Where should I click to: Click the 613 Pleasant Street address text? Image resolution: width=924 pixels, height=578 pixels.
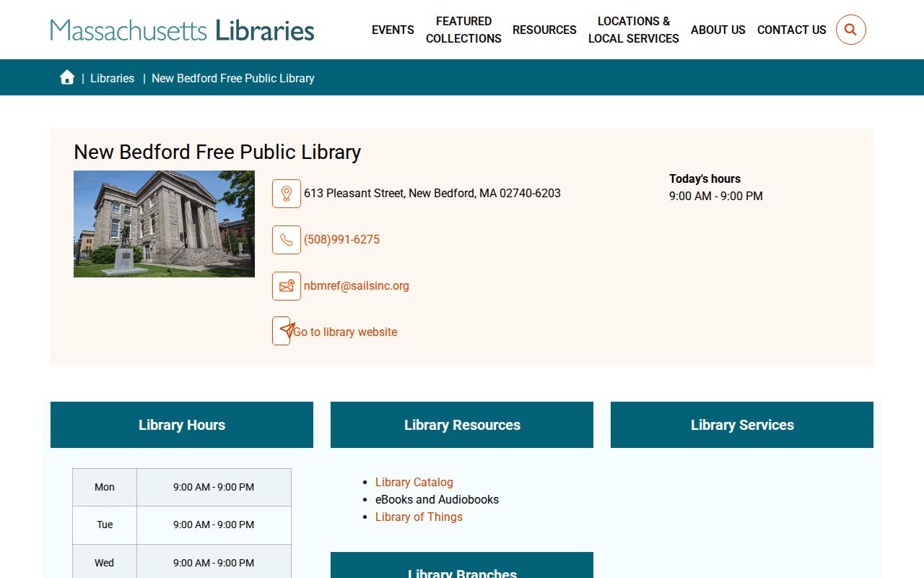[x=432, y=193]
